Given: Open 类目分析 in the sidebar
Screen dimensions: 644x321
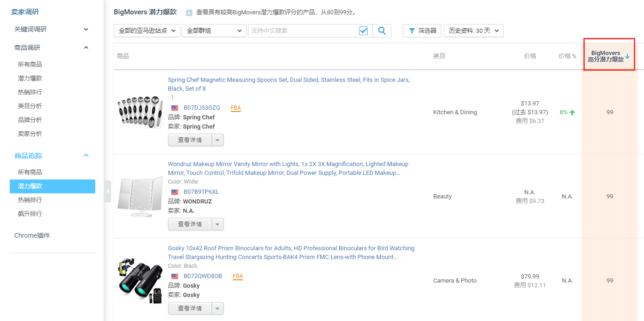Looking at the screenshot, I should coord(30,106).
